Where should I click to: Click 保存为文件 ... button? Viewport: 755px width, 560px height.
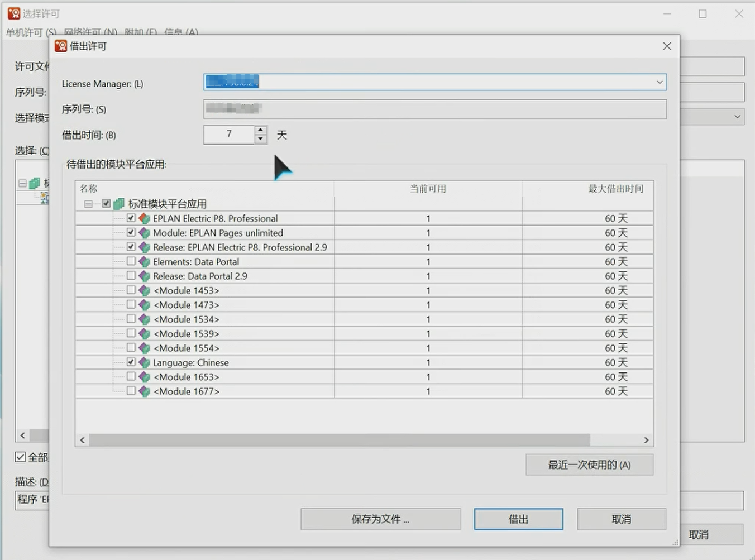point(381,519)
